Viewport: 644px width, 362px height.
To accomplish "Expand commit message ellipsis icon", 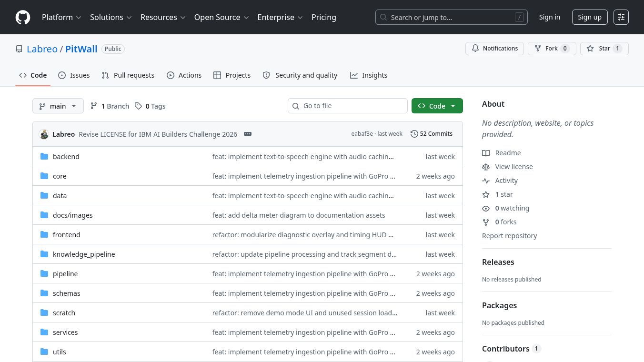I will (248, 134).
